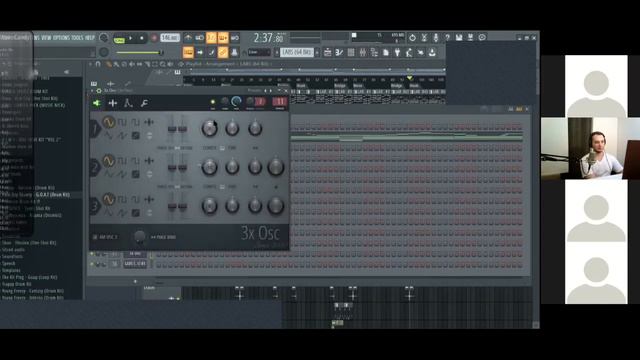Select G.O.A.T (Drum Kit) in browser
Viewport: 640px width, 360px height.
(x=52, y=195)
